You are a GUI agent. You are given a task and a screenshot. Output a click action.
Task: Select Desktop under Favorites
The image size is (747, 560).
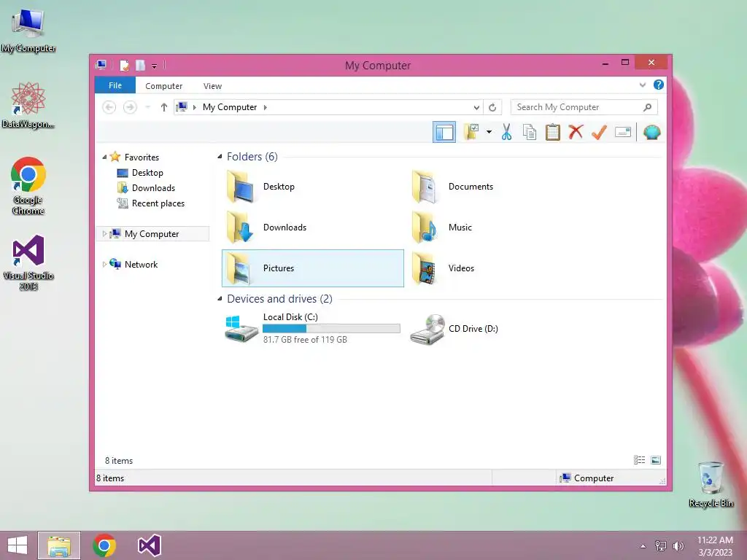[147, 172]
